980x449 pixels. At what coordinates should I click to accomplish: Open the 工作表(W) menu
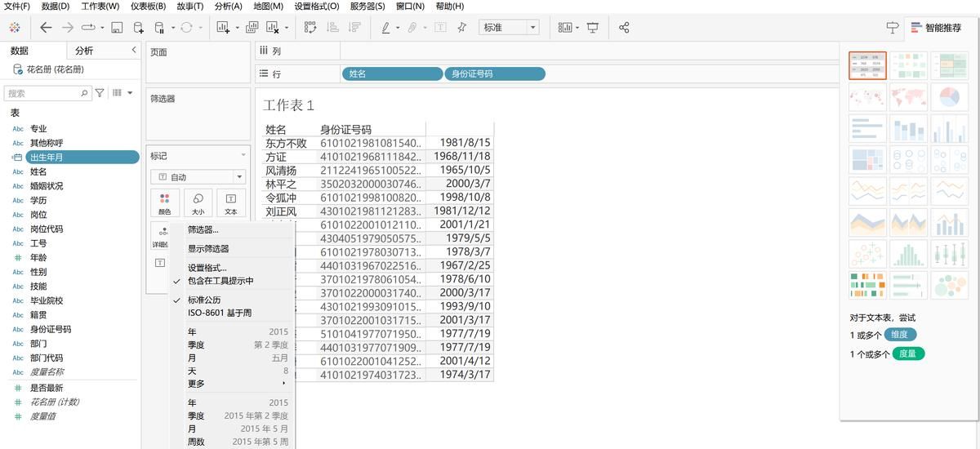(x=100, y=7)
